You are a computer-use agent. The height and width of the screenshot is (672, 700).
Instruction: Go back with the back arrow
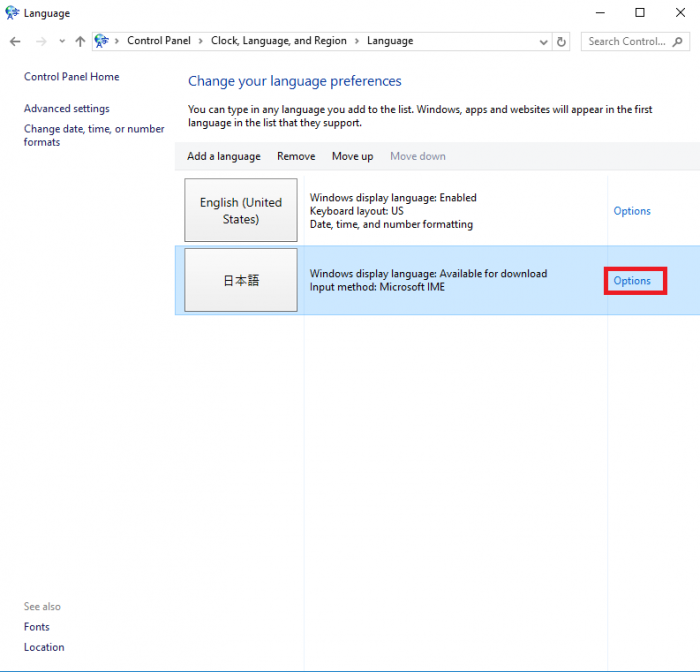(x=15, y=42)
